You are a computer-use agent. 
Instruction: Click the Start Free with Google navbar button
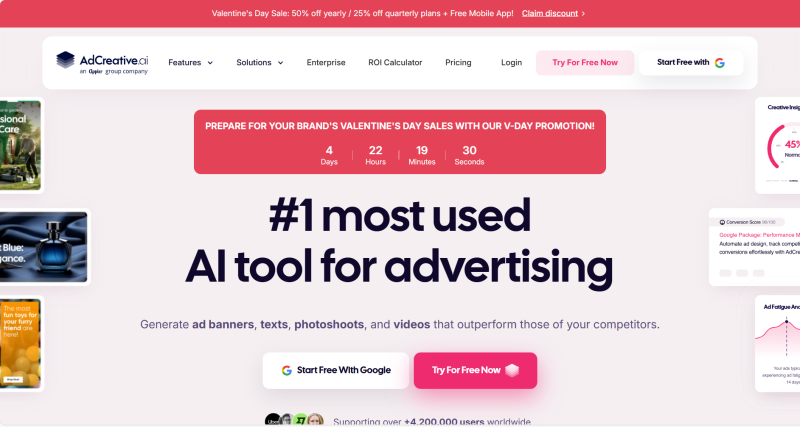(x=691, y=63)
